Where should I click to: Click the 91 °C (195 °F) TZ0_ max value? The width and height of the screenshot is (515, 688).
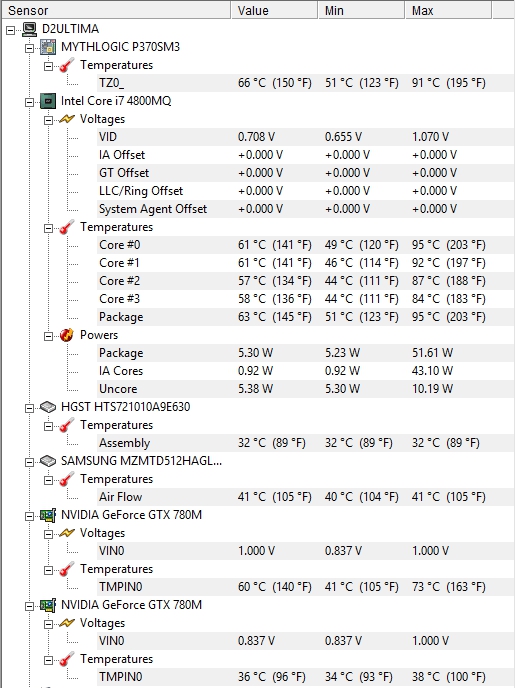448,83
